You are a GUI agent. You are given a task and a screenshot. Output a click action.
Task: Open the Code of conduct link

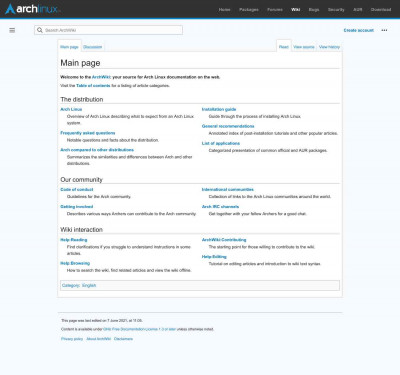pyautogui.click(x=77, y=190)
